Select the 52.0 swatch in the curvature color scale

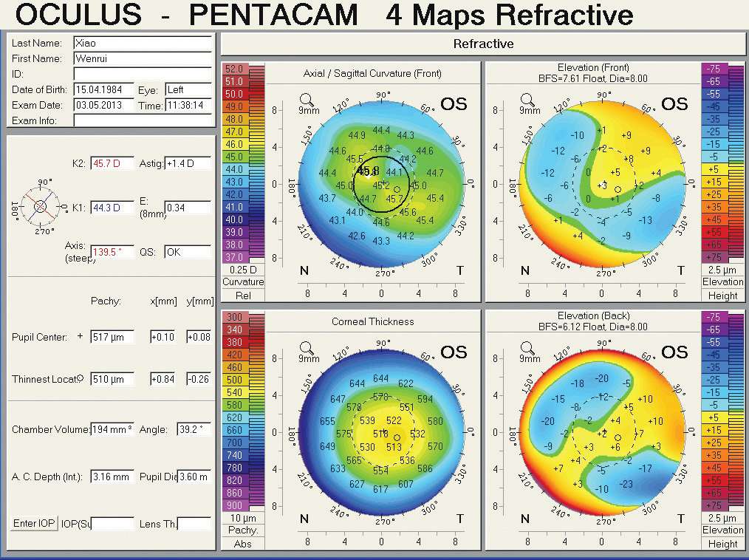[x=234, y=69]
